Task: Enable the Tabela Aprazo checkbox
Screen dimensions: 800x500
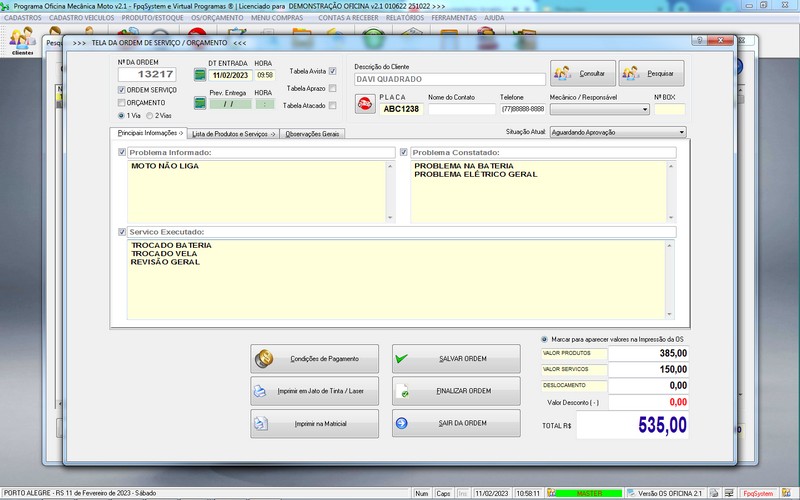Action: pos(333,88)
